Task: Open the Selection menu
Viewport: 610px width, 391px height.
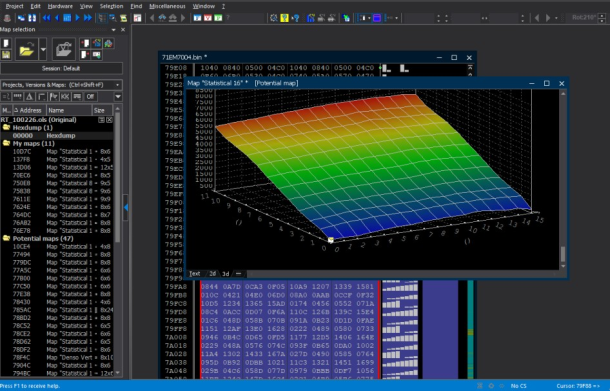Action: (x=111, y=6)
